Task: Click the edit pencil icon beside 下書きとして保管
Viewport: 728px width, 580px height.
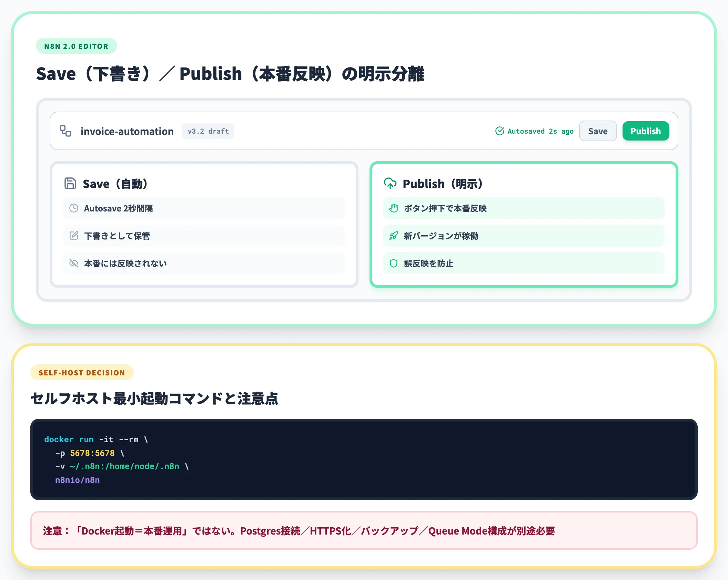Action: coord(74,236)
